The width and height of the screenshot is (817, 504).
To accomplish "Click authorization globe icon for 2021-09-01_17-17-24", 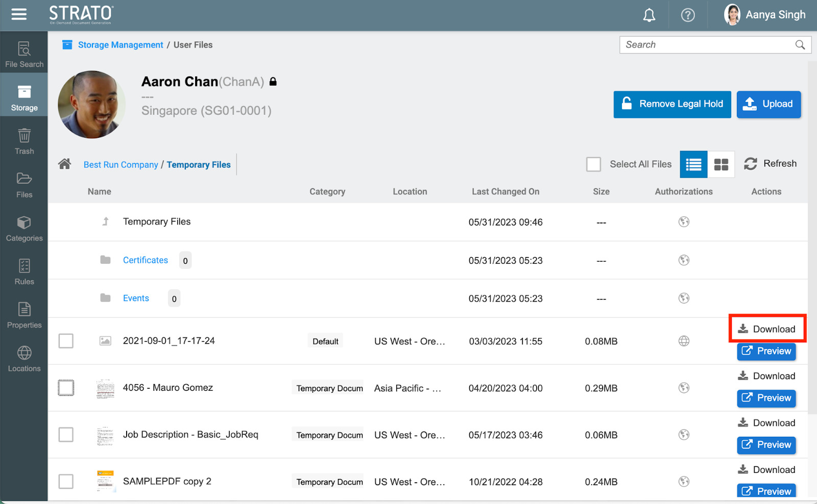I will (x=684, y=341).
